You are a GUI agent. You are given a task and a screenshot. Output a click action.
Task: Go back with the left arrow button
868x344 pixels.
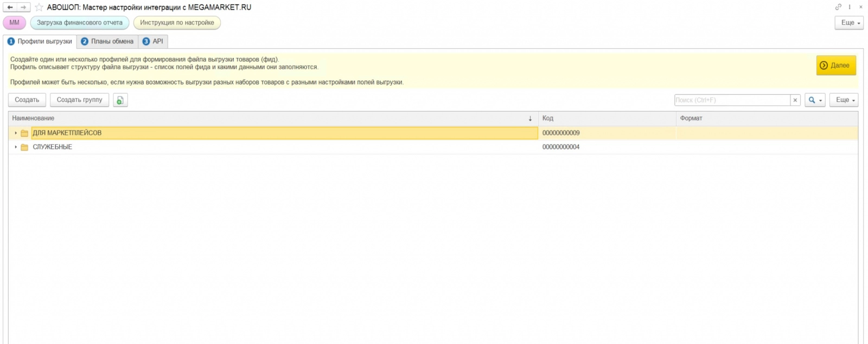click(x=10, y=7)
